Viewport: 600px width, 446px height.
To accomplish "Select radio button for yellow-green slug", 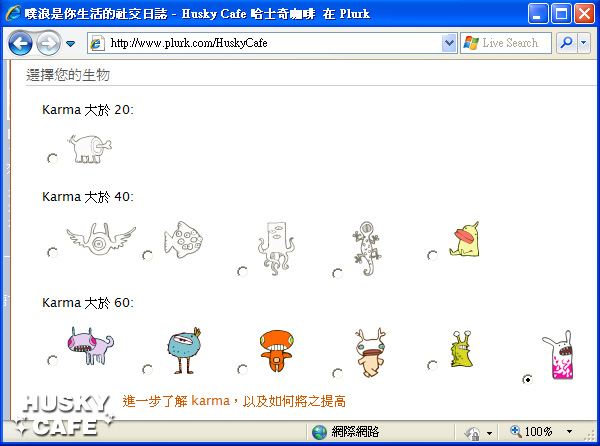I will click(432, 365).
